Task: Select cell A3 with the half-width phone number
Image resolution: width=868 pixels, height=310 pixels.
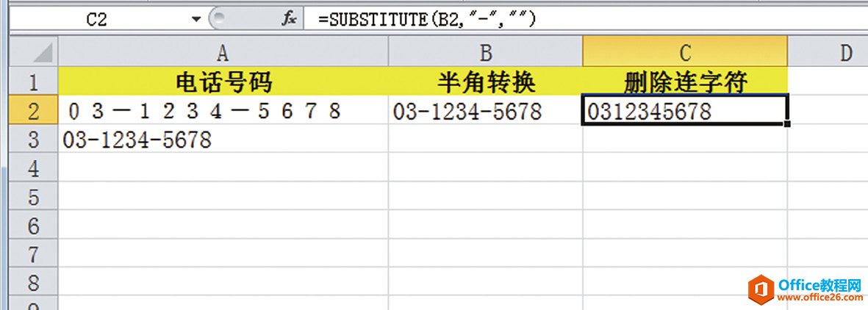Action: (223, 140)
